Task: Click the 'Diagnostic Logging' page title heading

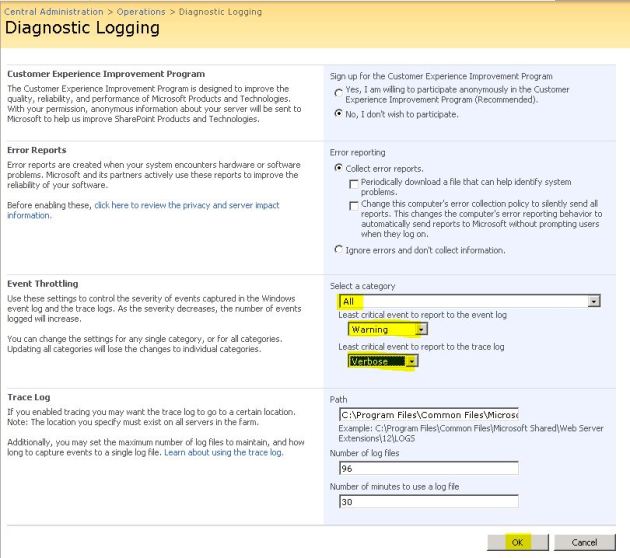Action: 82,29
